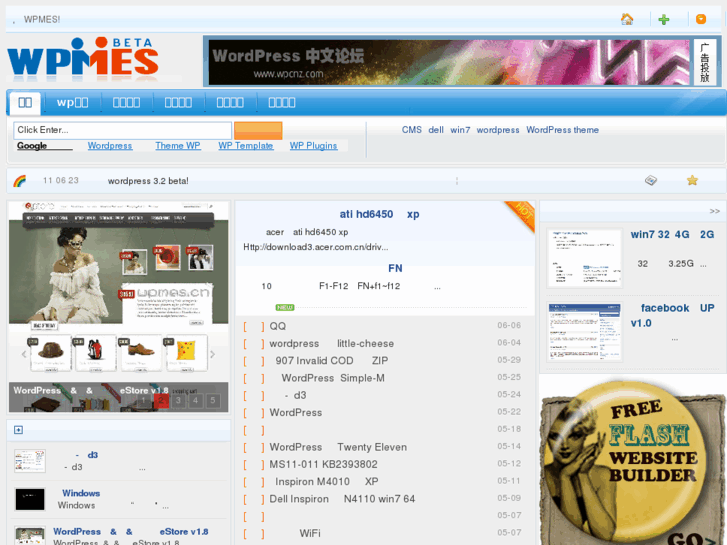Image resolution: width=727 pixels, height=545 pixels.
Task: Click slide number 4 in slideshow pager
Action: (x=195, y=401)
